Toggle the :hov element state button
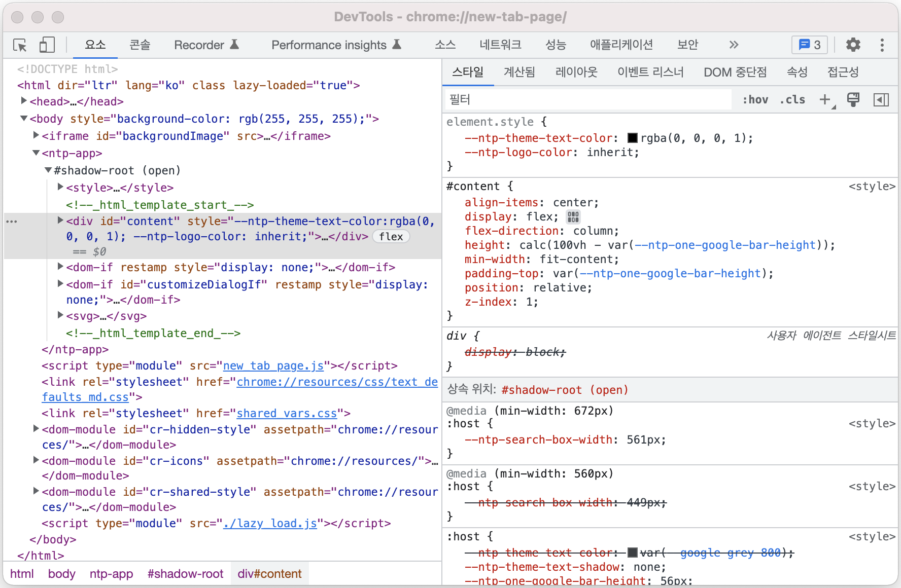The height and width of the screenshot is (588, 901). pyautogui.click(x=755, y=100)
